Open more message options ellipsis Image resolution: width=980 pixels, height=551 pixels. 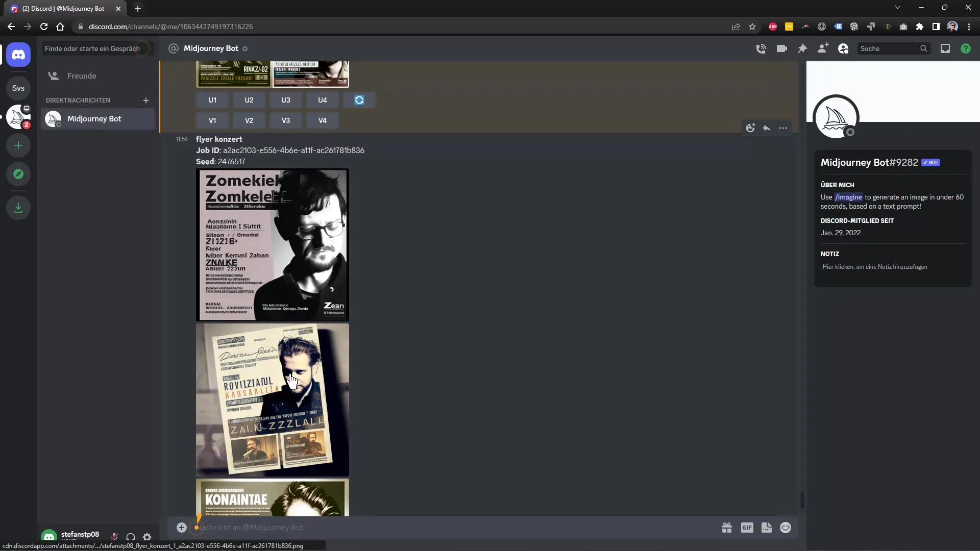(x=783, y=128)
